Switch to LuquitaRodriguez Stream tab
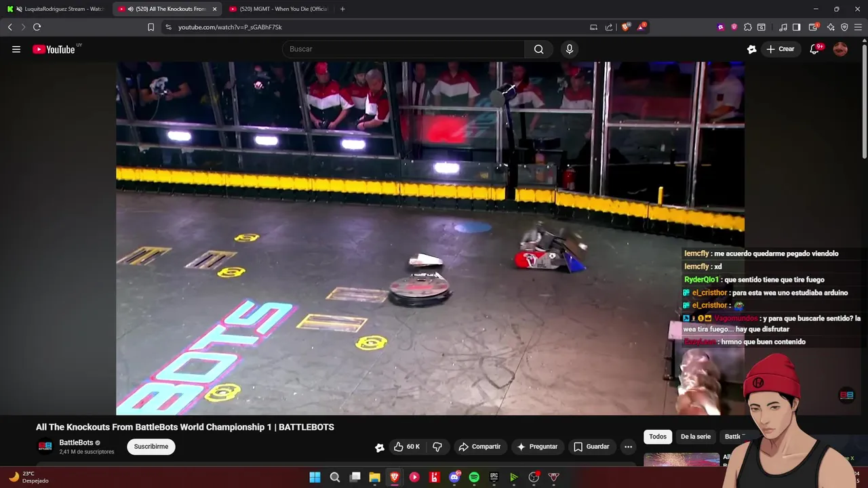 (x=56, y=9)
